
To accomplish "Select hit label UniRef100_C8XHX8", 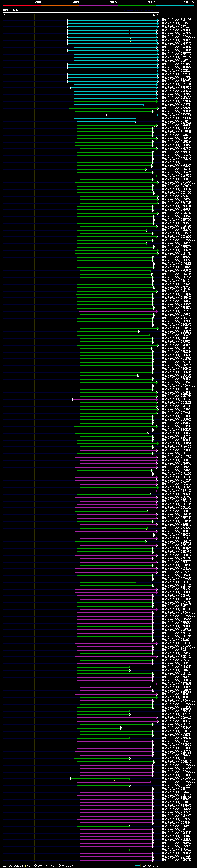I will [177, 470].
